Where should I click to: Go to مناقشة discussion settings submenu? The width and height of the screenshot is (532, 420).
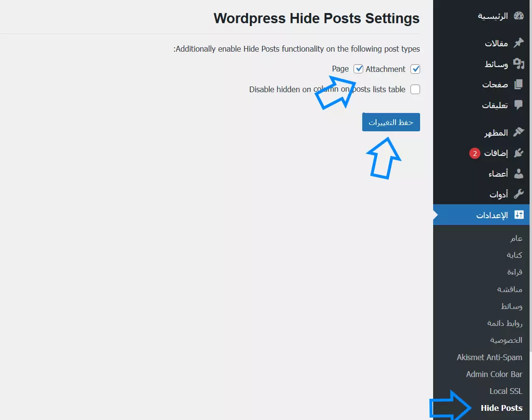tap(510, 289)
